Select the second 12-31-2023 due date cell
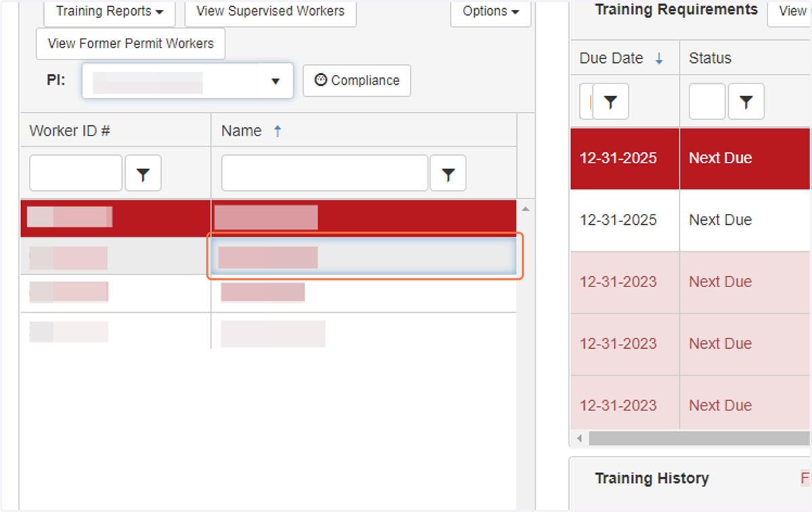812x512 pixels. [x=625, y=344]
